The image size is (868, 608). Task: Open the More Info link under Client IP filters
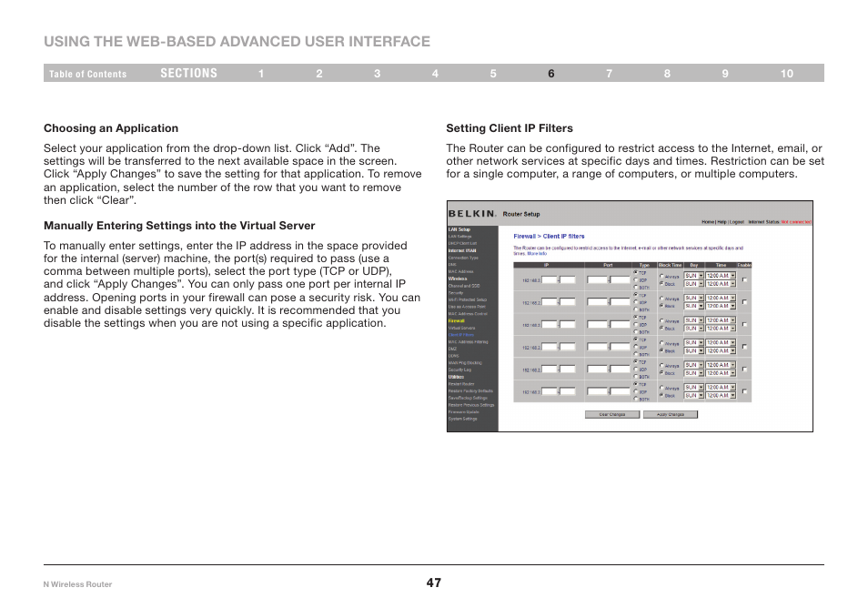[x=537, y=254]
